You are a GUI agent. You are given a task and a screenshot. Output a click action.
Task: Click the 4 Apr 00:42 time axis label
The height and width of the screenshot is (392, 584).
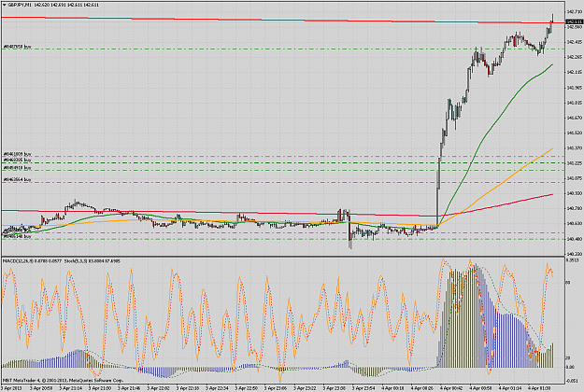(452, 388)
